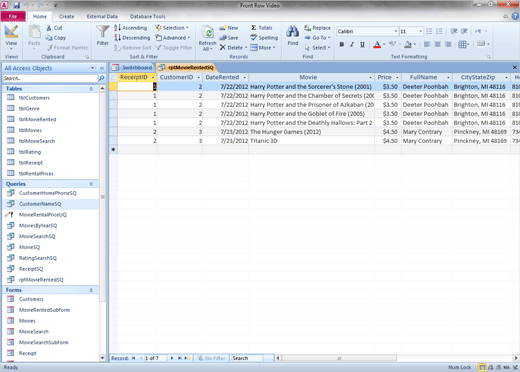Switch to External Data tab

pos(102,16)
